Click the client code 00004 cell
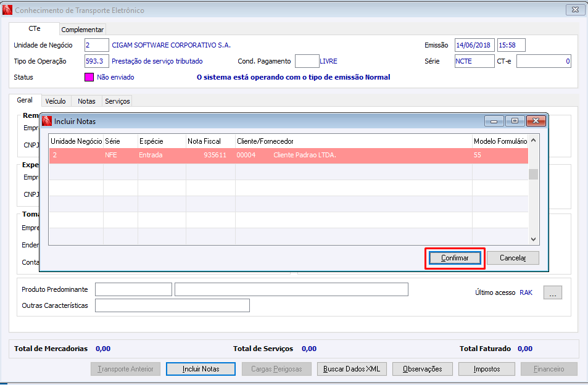 click(x=246, y=155)
